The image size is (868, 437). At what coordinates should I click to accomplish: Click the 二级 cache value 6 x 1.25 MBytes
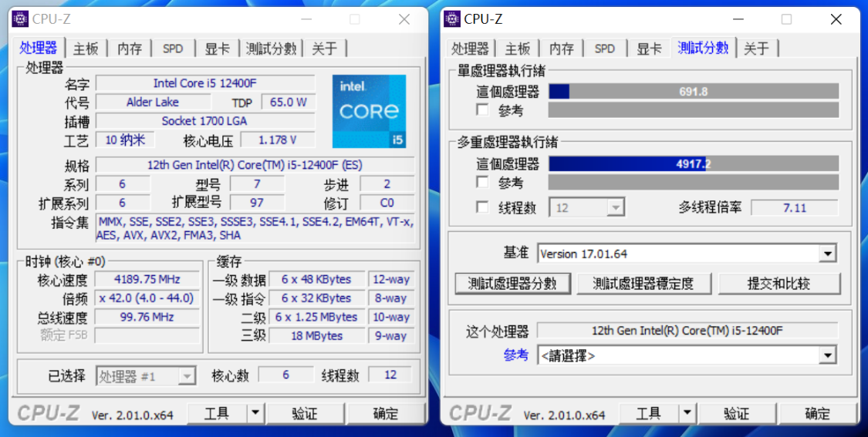tap(316, 317)
